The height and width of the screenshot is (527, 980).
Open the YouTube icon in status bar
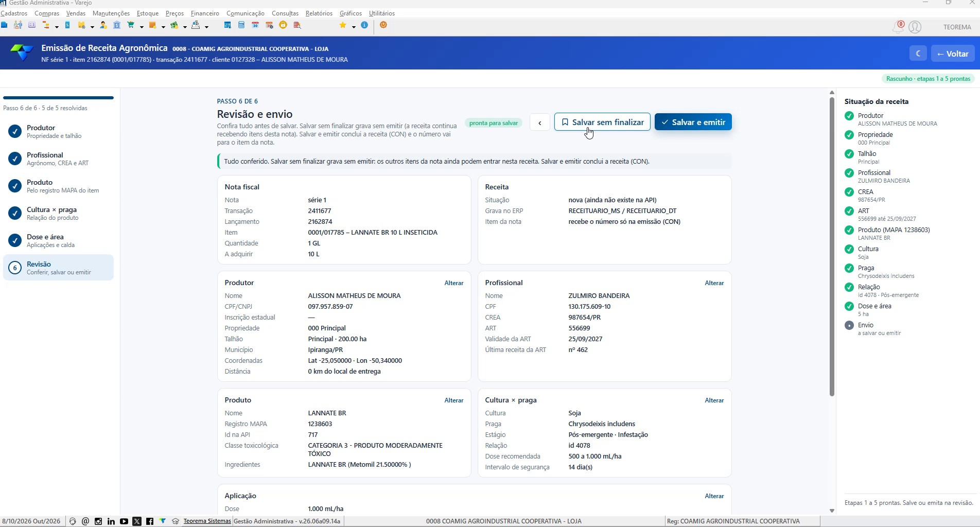tap(124, 521)
